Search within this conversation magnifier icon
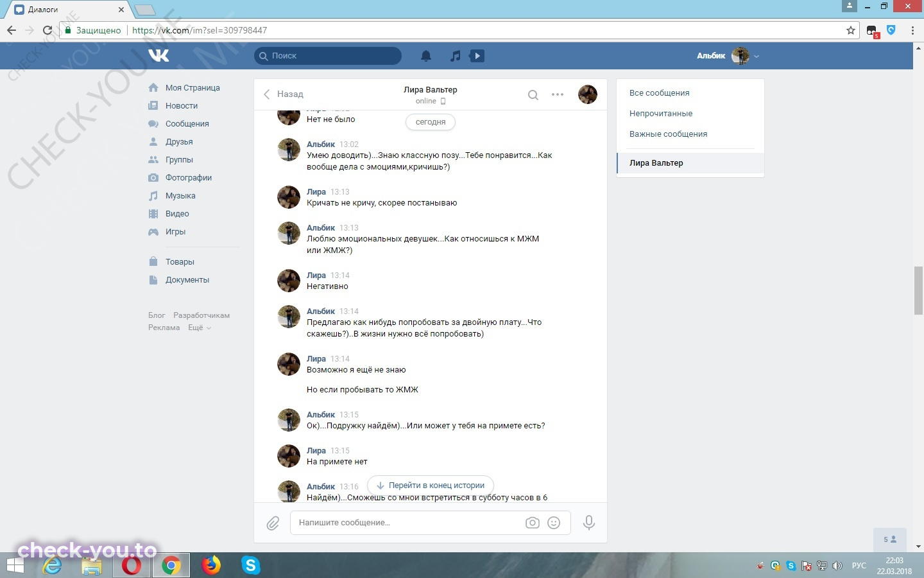Screen dimensions: 924x578 533,94
